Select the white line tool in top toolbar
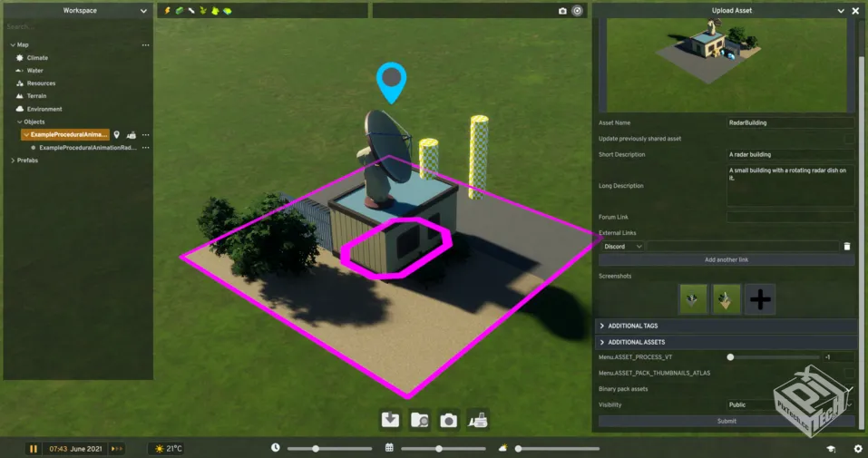The width and height of the screenshot is (868, 458). [191, 11]
